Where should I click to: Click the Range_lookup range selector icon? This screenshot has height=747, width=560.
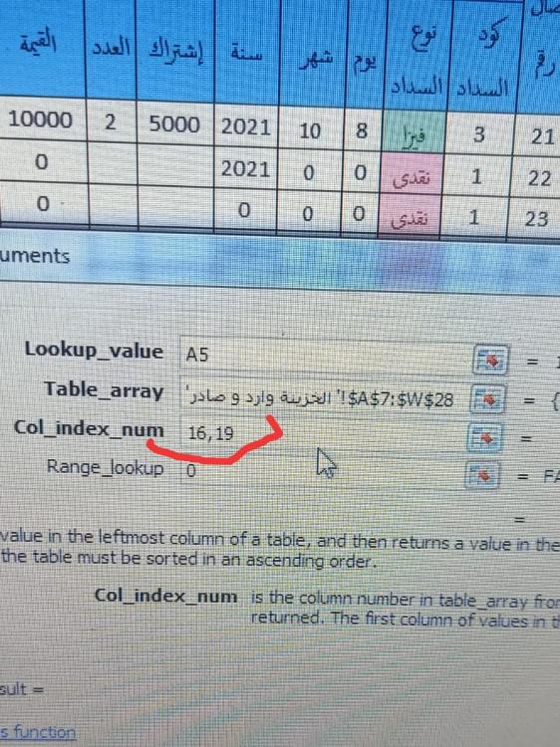point(482,474)
